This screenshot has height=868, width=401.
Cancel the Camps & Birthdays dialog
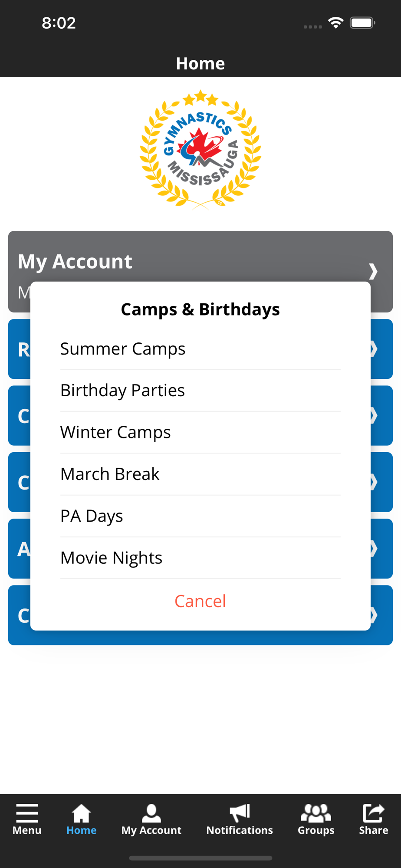click(x=200, y=601)
